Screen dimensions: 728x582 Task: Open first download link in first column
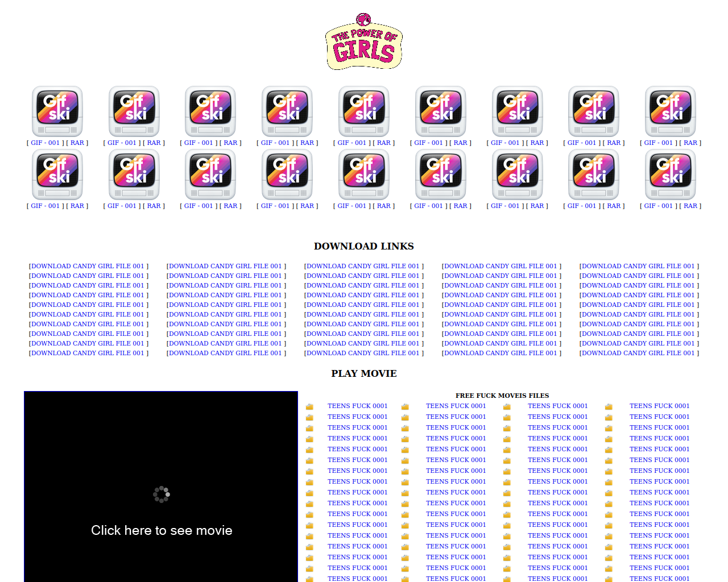point(89,266)
